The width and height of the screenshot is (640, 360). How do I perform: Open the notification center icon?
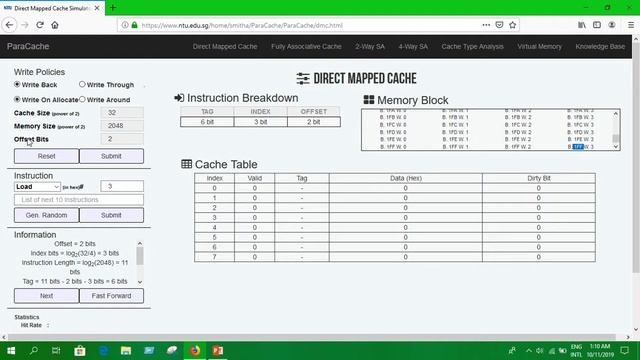(625, 351)
